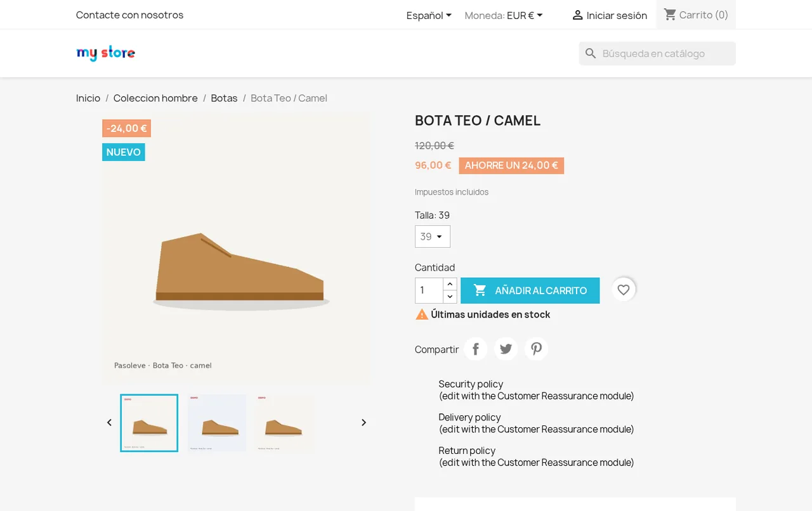Image resolution: width=812 pixels, height=511 pixels.
Task: Click the my store logo
Action: (x=105, y=53)
